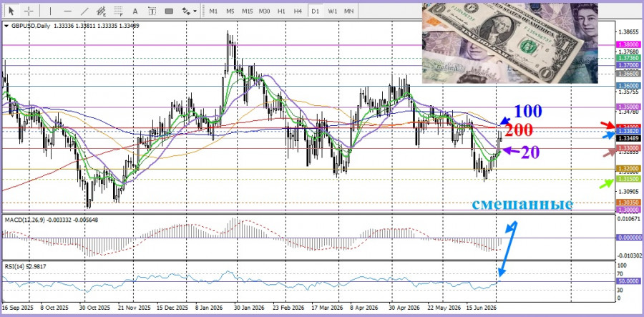
Task: Expand the GBPUSD,Daily chart menu triangle
Action: coord(6,26)
